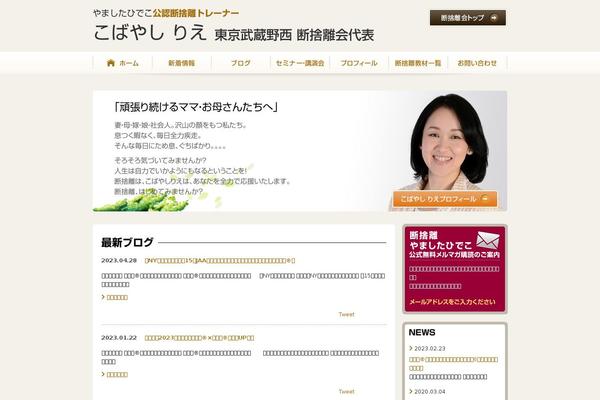Click the メールアドレスをご入力ください text

pos(452,302)
